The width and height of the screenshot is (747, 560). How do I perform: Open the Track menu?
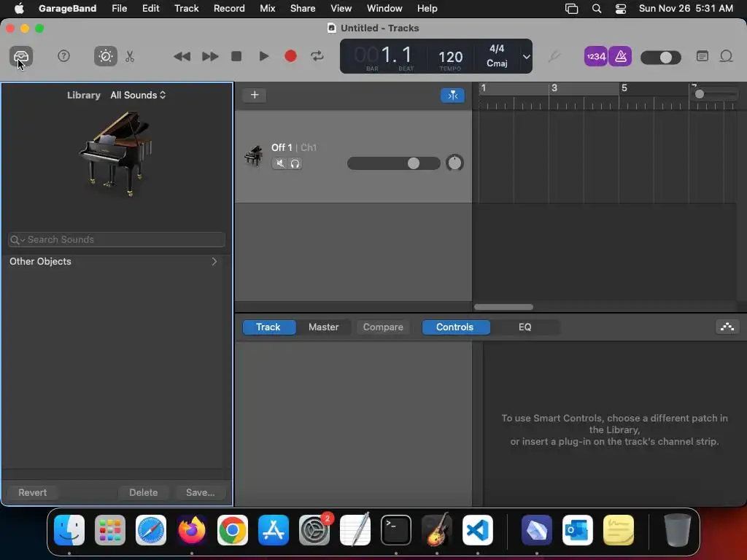(186, 8)
